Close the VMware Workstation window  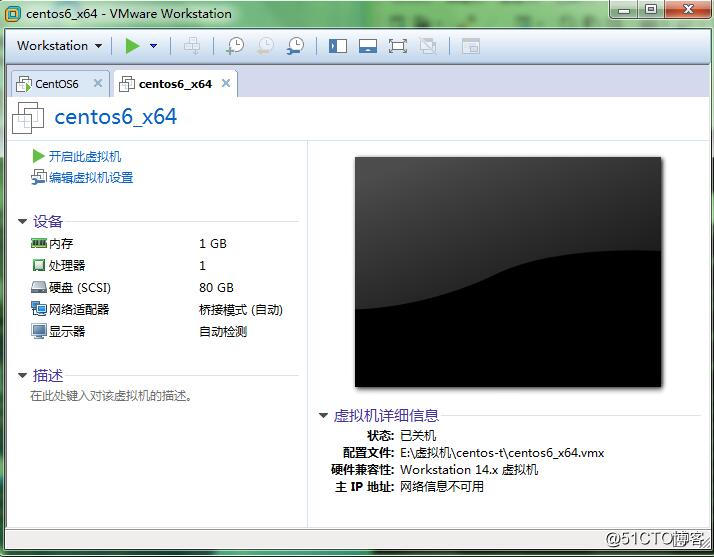pos(688,10)
